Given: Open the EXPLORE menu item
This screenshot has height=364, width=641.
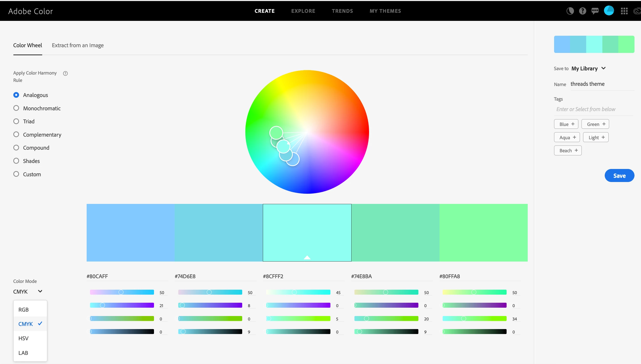Looking at the screenshot, I should point(303,11).
